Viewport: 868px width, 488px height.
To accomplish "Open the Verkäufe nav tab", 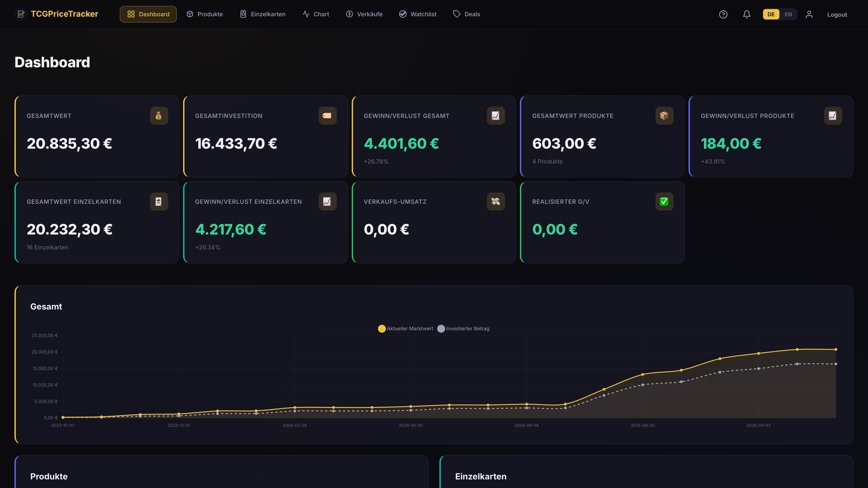I will (364, 14).
